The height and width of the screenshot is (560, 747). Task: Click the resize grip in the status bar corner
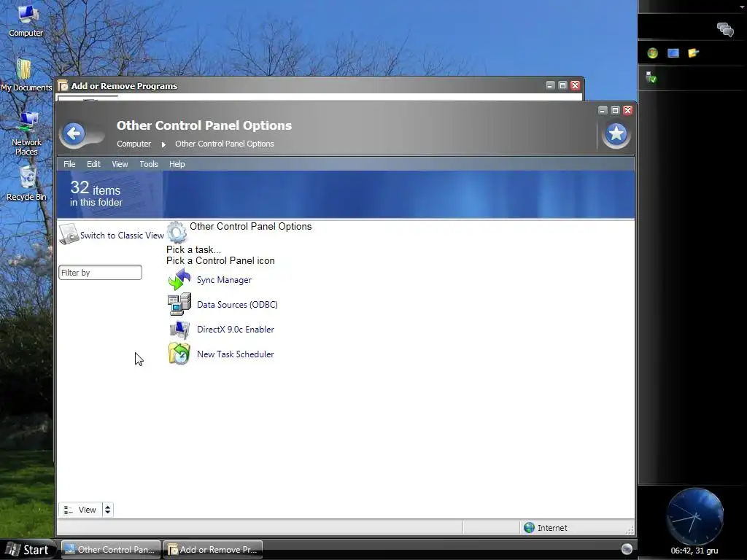tap(630, 530)
